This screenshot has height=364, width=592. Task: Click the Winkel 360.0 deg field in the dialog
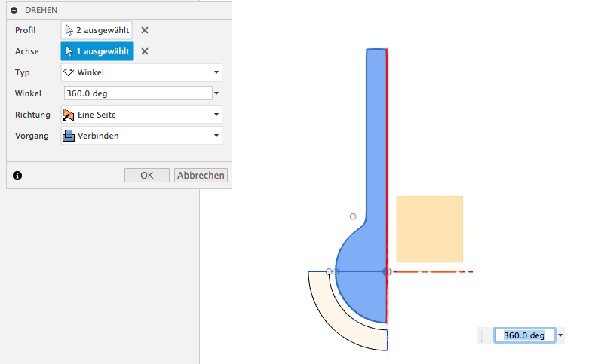(x=138, y=93)
